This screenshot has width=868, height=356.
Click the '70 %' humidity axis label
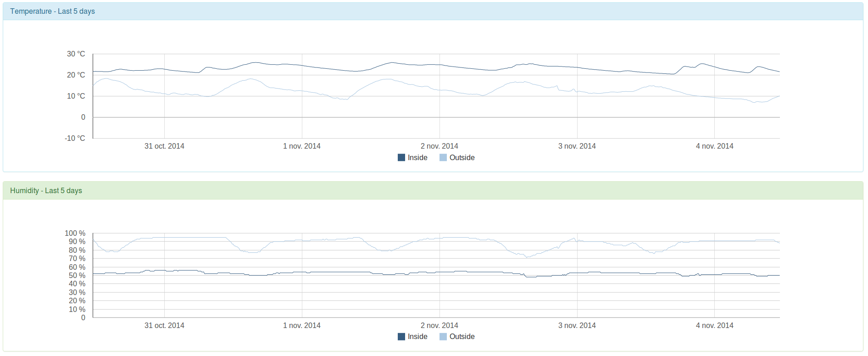77,258
